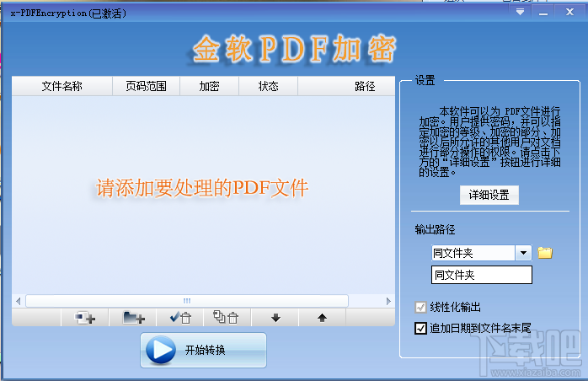Open title bar dropdown menu triangle
This screenshot has width=588, height=381.
(520, 12)
